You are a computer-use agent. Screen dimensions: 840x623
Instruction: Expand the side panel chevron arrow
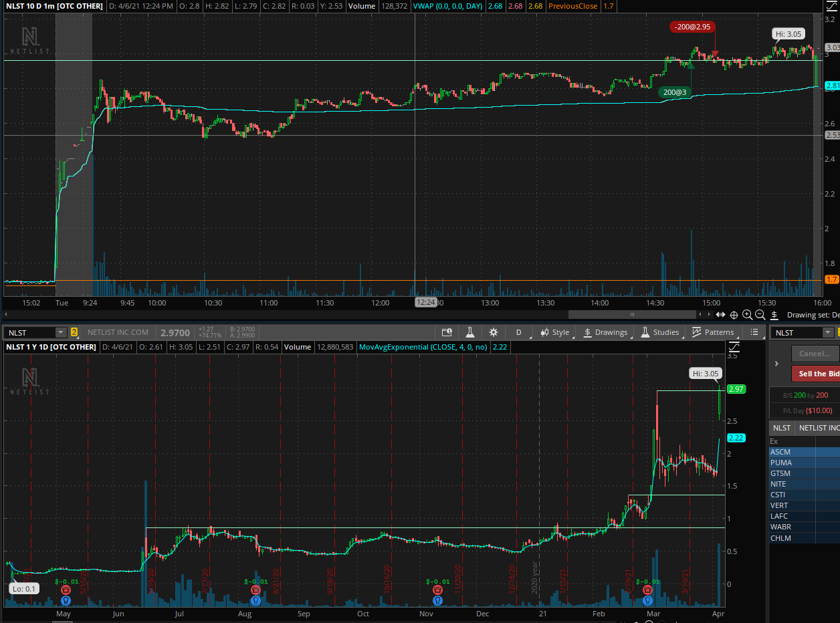click(776, 364)
